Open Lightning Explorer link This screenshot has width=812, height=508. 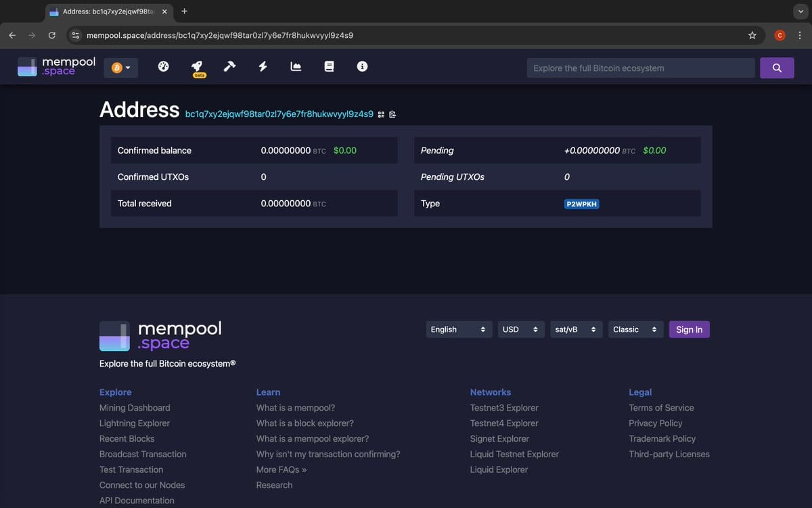point(135,423)
